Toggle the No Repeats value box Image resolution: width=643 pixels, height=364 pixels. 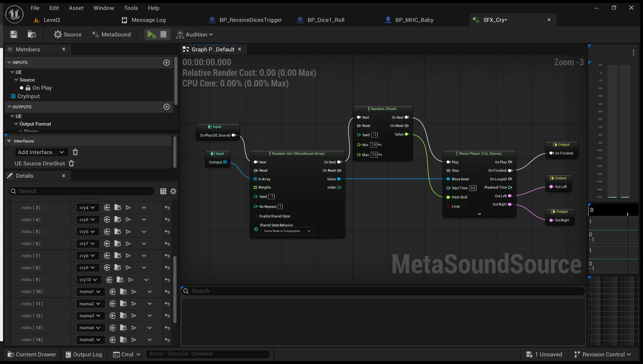(x=280, y=207)
